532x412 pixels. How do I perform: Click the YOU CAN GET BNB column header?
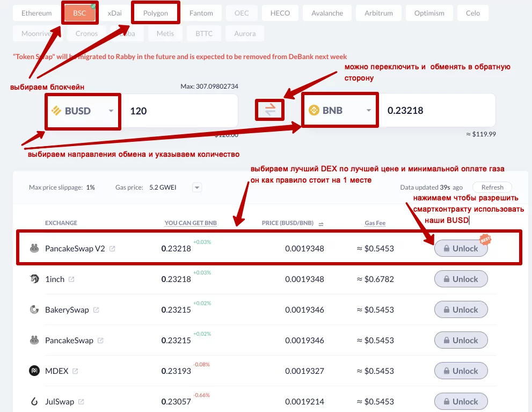tap(191, 223)
